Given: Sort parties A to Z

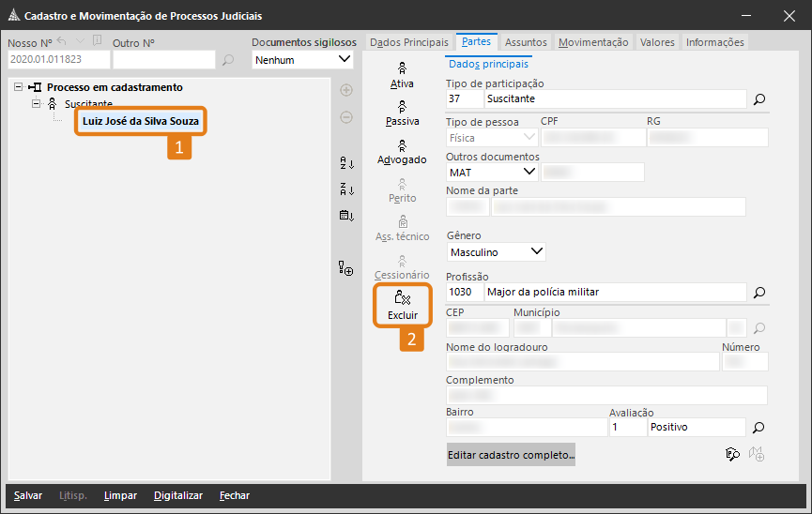Looking at the screenshot, I should tap(346, 163).
